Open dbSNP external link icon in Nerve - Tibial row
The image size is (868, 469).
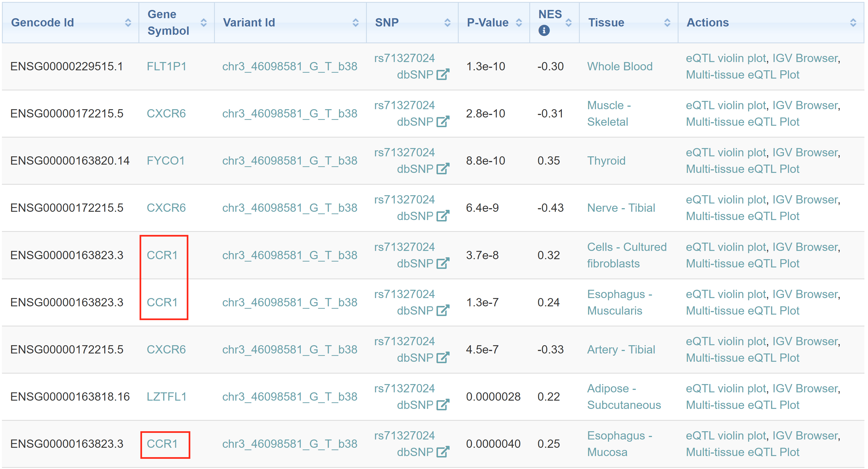tap(442, 216)
